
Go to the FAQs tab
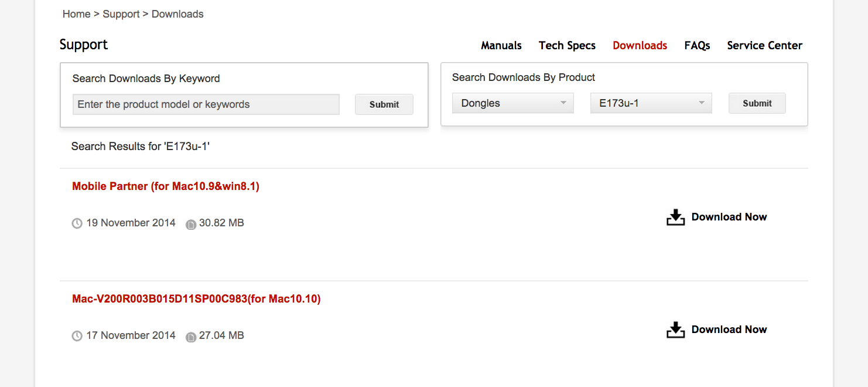(x=697, y=46)
